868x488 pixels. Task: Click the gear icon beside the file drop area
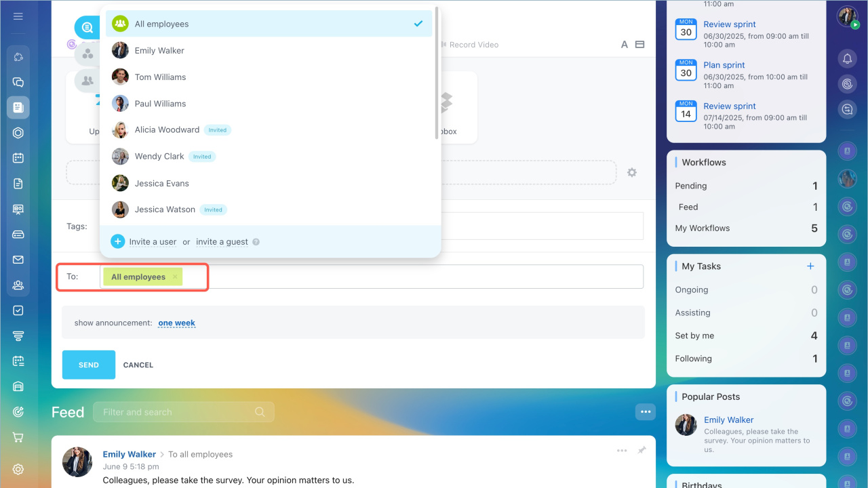pyautogui.click(x=632, y=173)
